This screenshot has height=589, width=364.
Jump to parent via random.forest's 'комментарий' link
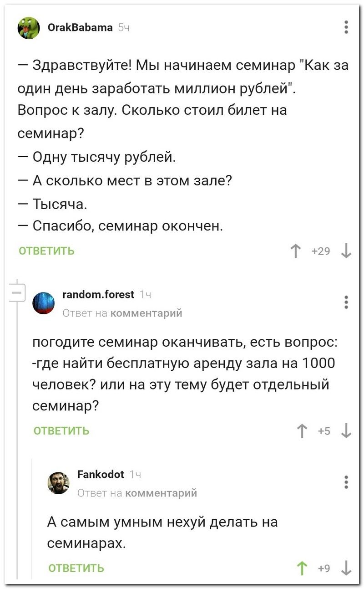[x=146, y=313]
